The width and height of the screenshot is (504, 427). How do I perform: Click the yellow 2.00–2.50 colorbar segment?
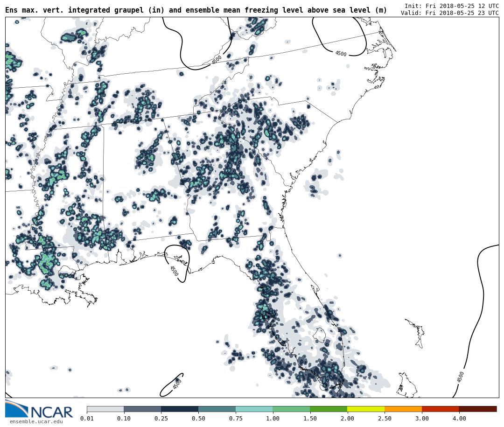pyautogui.click(x=366, y=409)
